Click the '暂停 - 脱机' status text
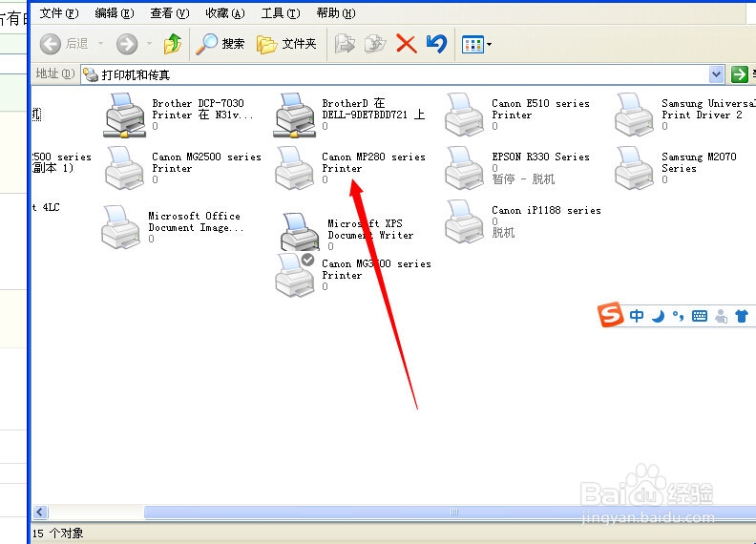The width and height of the screenshot is (756, 544). click(523, 179)
